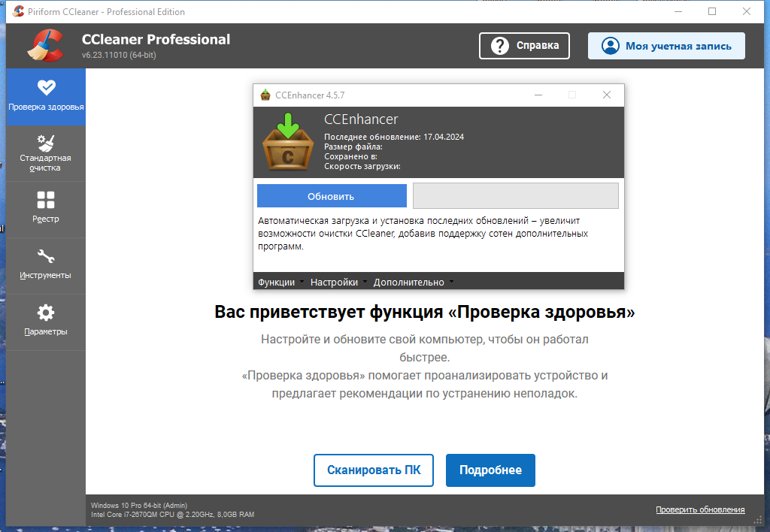Image resolution: width=770 pixels, height=532 pixels.
Task: Click the window resize grip at the bottom corner
Action: [x=759, y=520]
